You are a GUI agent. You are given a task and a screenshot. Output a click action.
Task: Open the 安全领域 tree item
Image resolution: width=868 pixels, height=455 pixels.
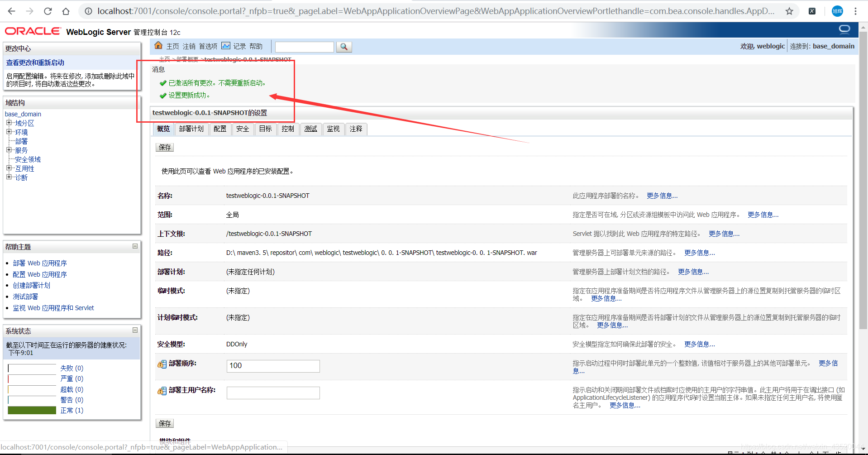click(28, 159)
